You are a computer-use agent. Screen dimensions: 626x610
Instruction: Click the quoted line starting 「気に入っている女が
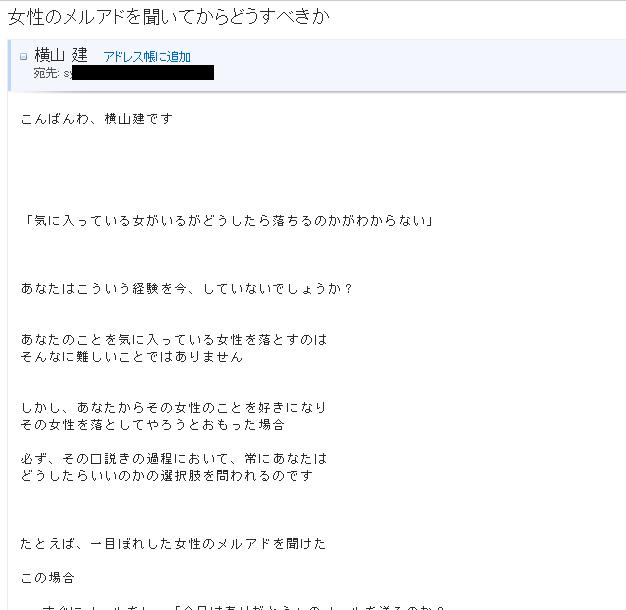pyautogui.click(x=227, y=220)
